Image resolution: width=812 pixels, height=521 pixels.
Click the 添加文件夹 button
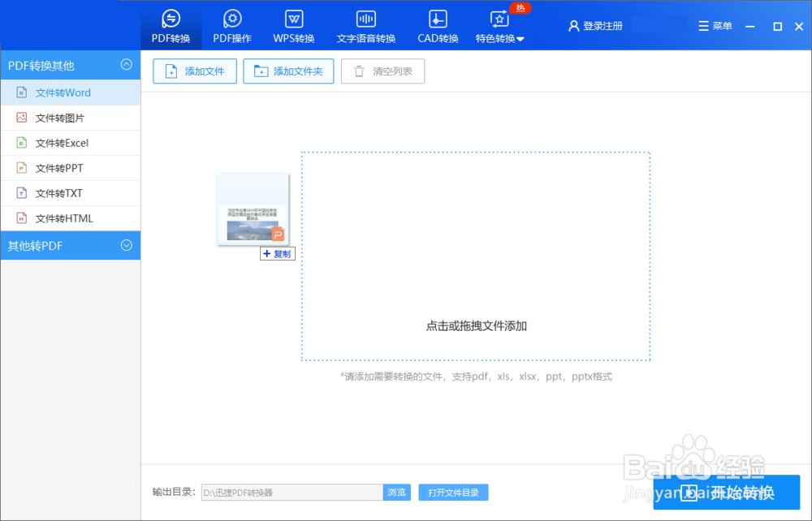pyautogui.click(x=288, y=71)
